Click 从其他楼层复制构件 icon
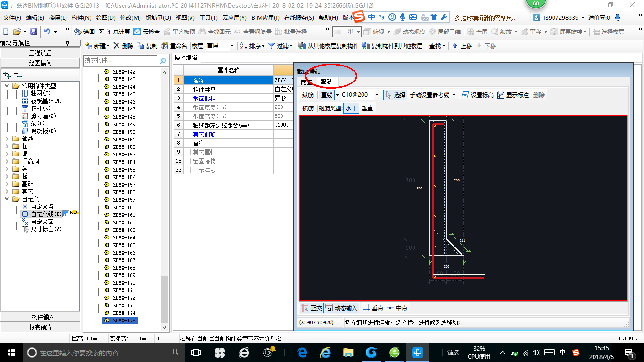Screen dimensions: 644x362 [x=329, y=46]
